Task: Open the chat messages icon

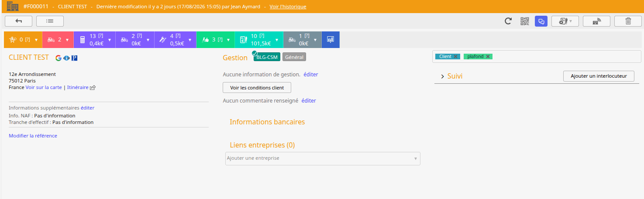Action: [x=541, y=21]
